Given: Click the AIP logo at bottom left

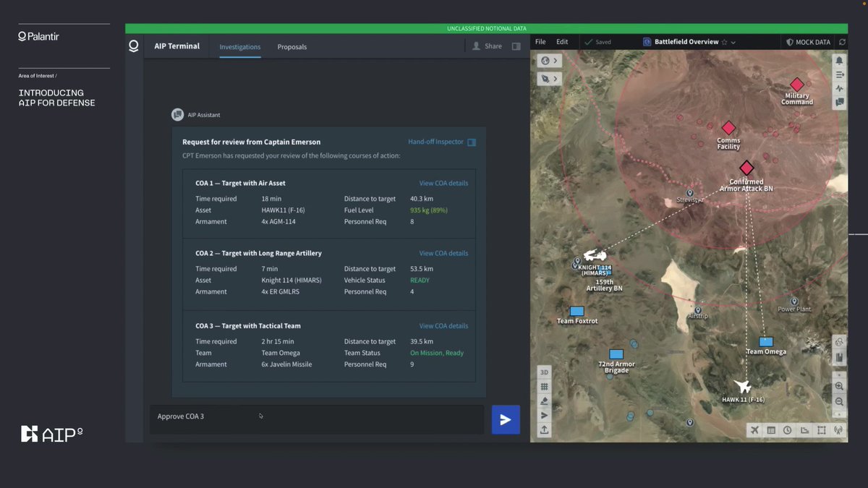Looking at the screenshot, I should [51, 434].
